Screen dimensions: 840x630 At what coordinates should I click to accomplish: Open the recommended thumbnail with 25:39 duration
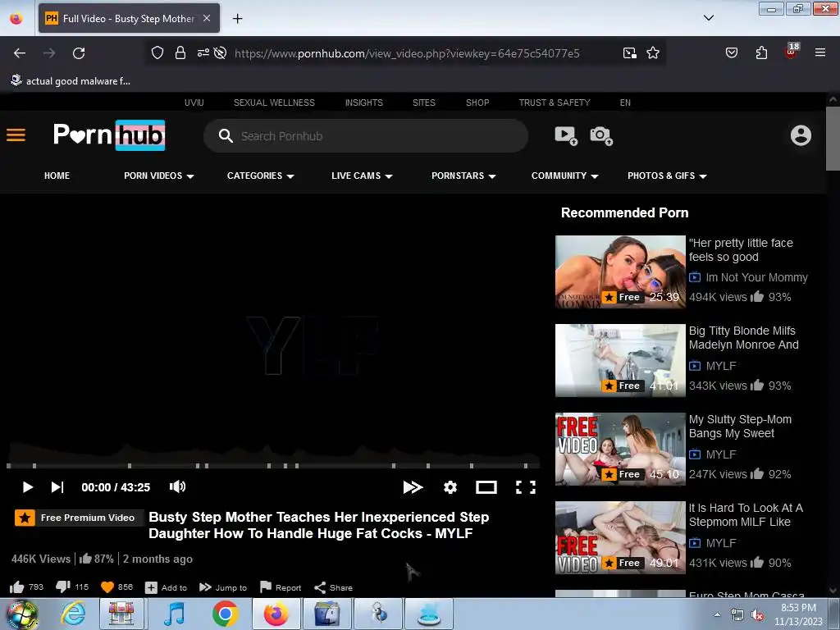point(620,272)
